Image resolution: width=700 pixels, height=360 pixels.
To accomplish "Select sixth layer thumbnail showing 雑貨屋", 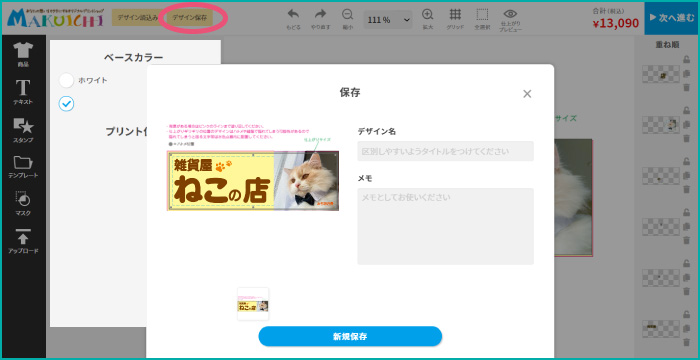I will (x=661, y=329).
